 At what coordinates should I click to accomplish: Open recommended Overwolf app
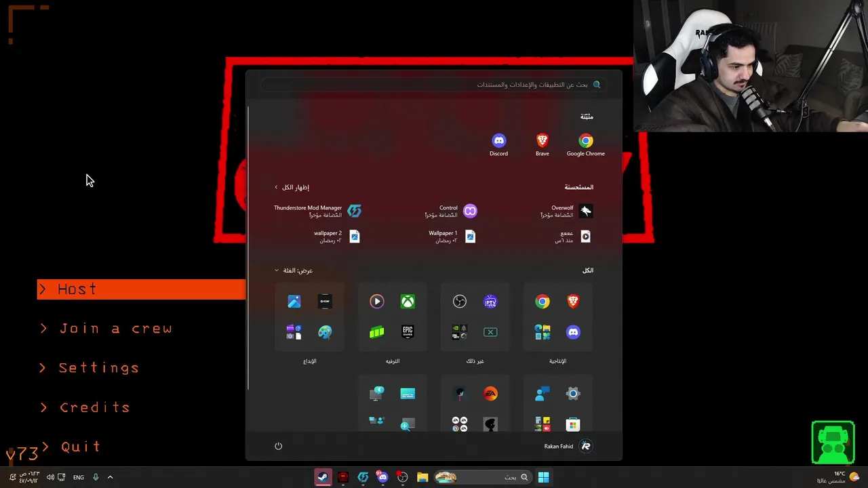tap(566, 211)
